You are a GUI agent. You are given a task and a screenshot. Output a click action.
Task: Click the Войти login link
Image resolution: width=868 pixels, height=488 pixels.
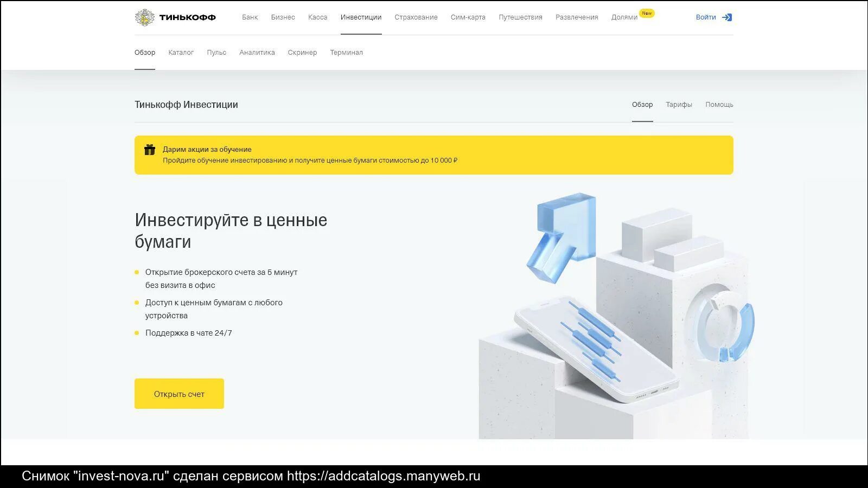(x=706, y=17)
